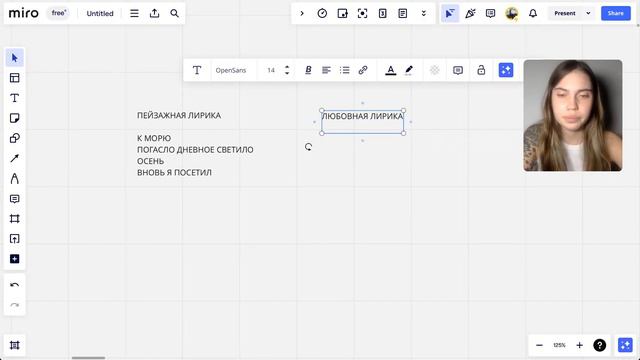Click the К МОРЮ line
Screen dimensions: 640x360
(154, 138)
